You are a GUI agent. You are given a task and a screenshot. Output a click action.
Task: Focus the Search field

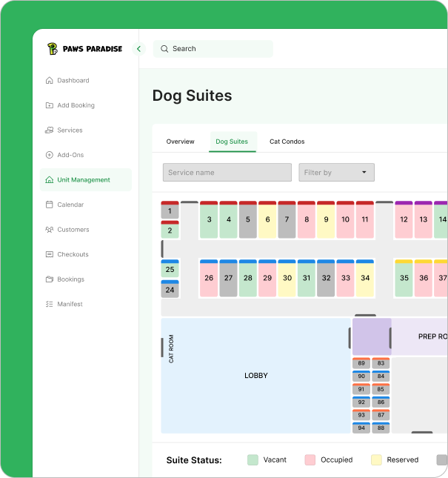click(213, 49)
